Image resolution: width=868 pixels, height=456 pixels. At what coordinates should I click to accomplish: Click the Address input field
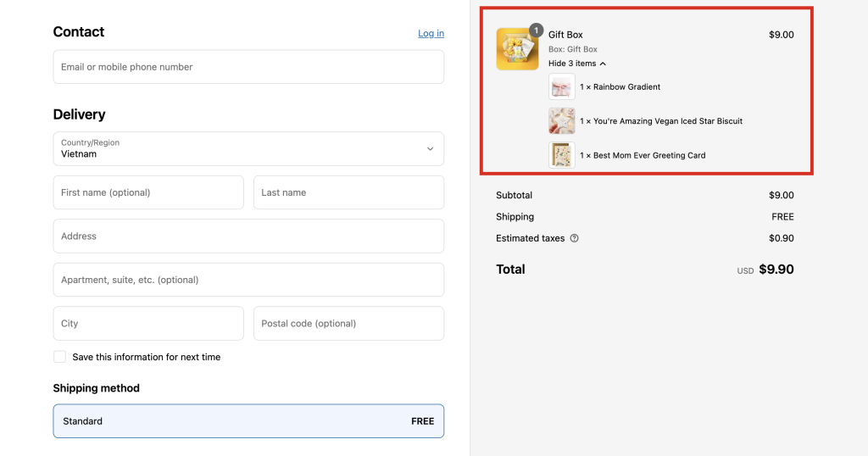click(248, 236)
